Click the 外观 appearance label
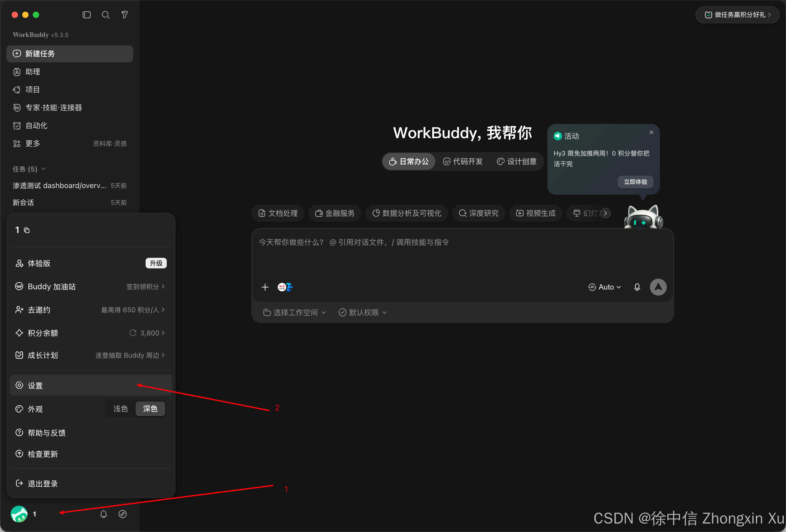The width and height of the screenshot is (786, 532). (x=35, y=409)
